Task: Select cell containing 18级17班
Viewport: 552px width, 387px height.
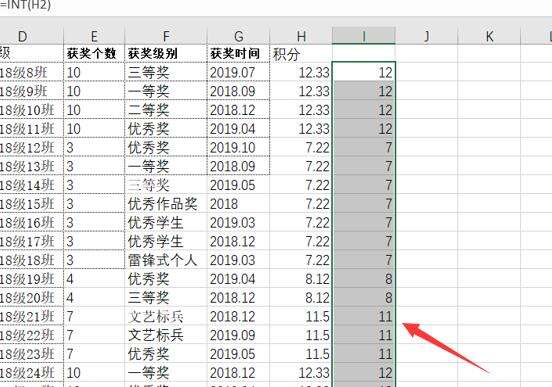Action: coord(31,241)
